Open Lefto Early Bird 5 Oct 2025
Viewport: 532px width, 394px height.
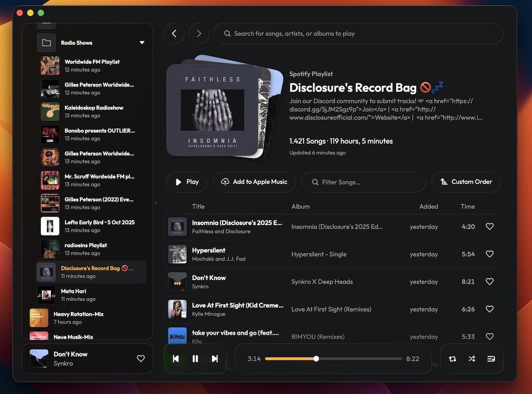(91, 226)
